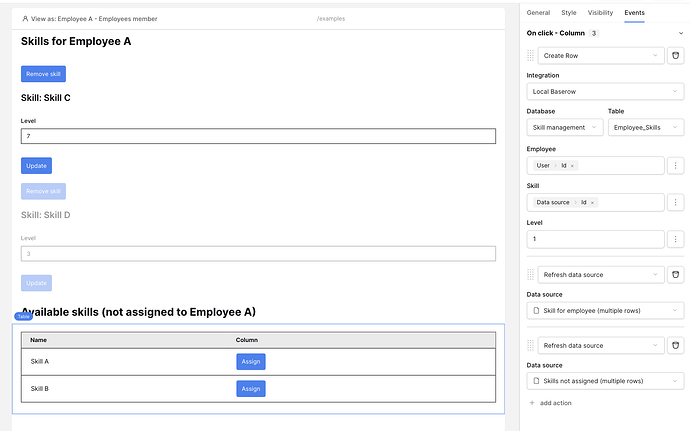Viewport: 690px width, 431px height.
Task: Select the Events tab
Action: click(x=634, y=13)
